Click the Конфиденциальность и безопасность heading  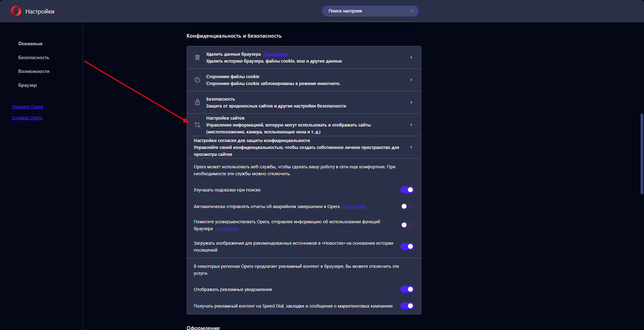click(x=234, y=36)
